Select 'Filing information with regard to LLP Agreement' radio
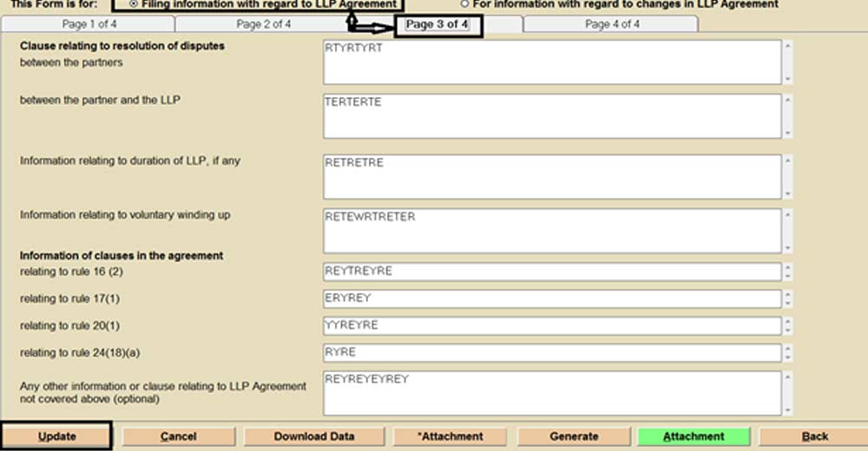The width and height of the screenshot is (868, 451). click(133, 4)
